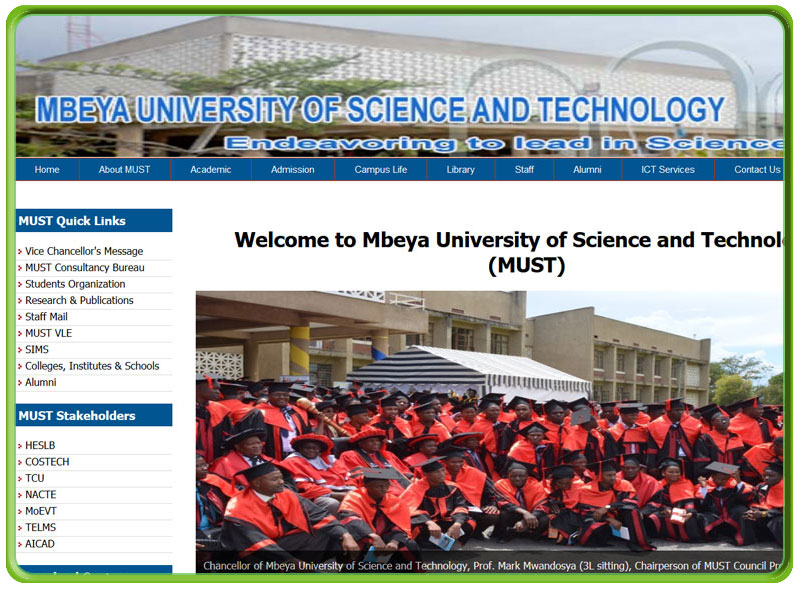Click the Chancellor photo caption text

click(492, 566)
